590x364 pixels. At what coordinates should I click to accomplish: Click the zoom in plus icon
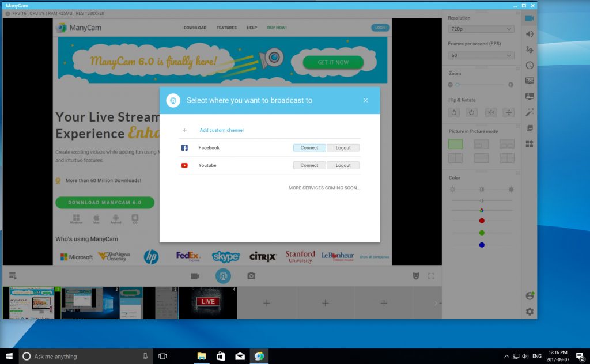[x=510, y=85]
